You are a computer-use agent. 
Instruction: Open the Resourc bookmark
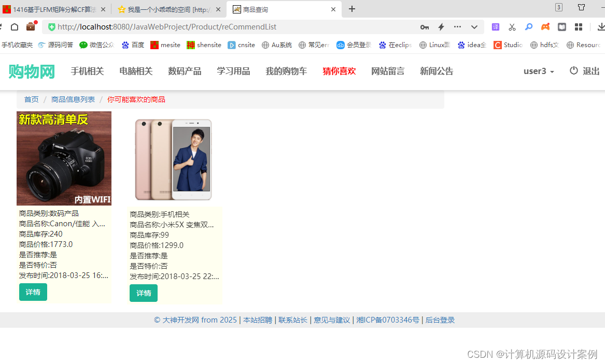[x=583, y=45]
